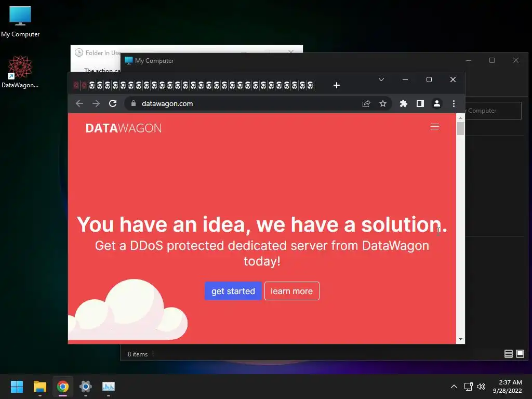This screenshot has height=399, width=532.
Task: Click network icon in system tray
Action: 469,387
